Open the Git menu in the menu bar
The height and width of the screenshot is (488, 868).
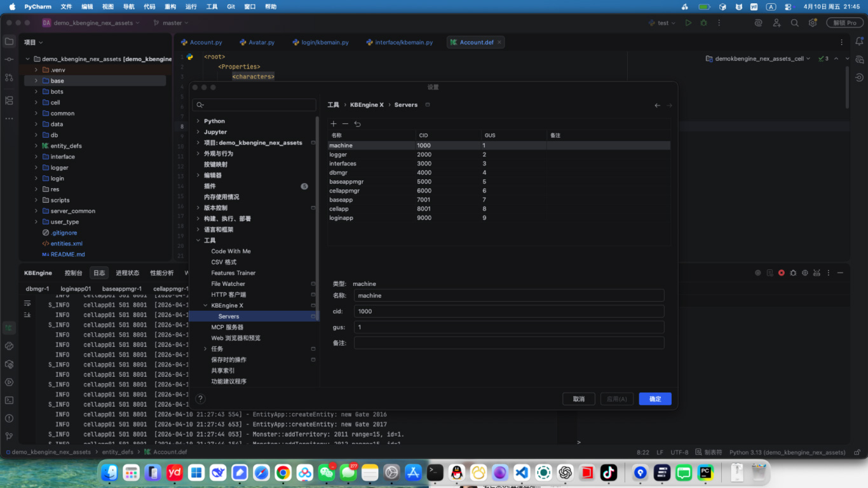[231, 6]
